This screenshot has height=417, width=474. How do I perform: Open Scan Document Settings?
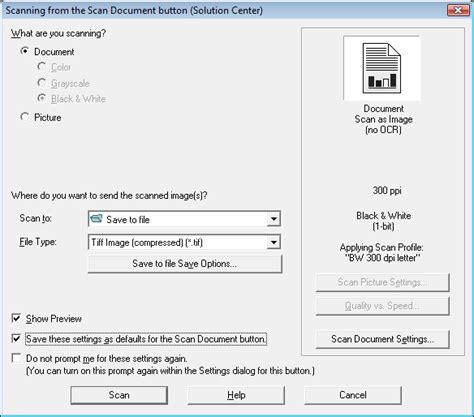tap(382, 339)
